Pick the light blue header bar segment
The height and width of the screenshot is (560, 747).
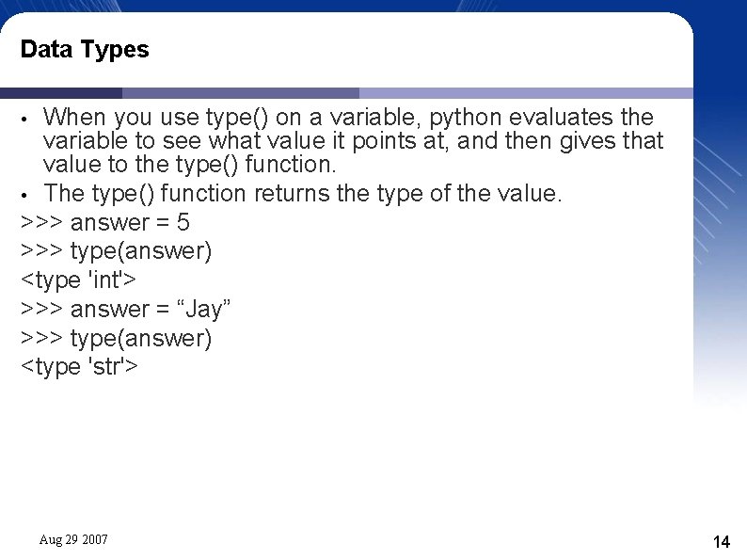525,93
